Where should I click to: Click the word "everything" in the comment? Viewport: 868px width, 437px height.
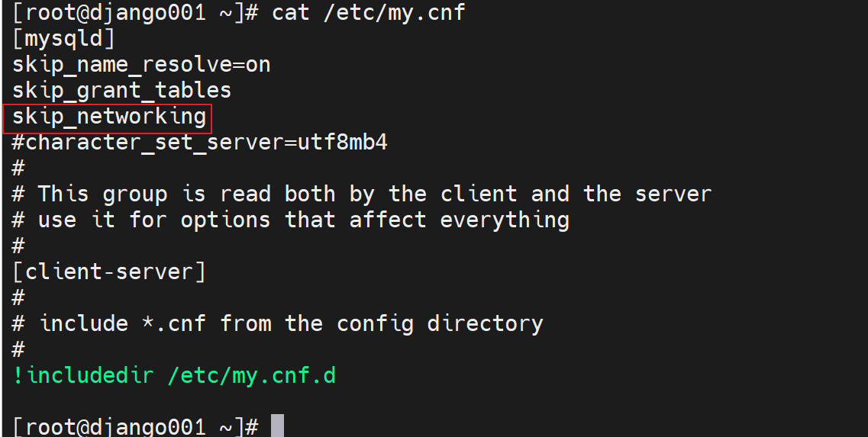coord(505,220)
